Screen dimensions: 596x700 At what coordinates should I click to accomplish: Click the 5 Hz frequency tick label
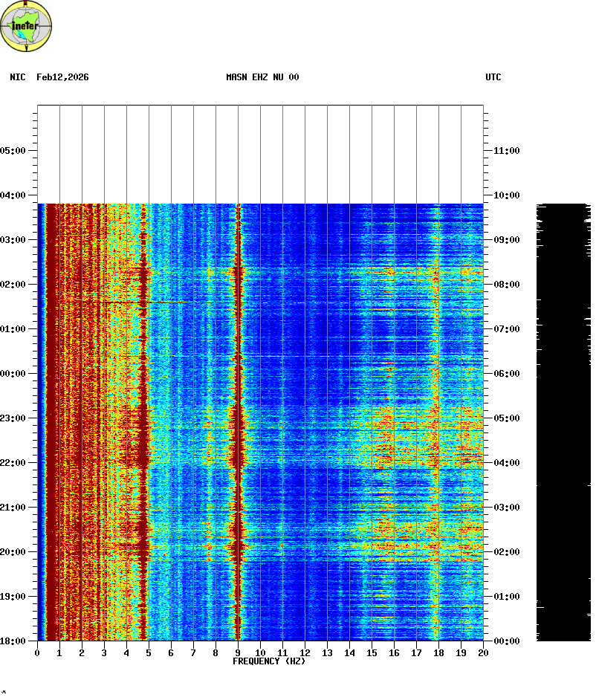pyautogui.click(x=149, y=652)
